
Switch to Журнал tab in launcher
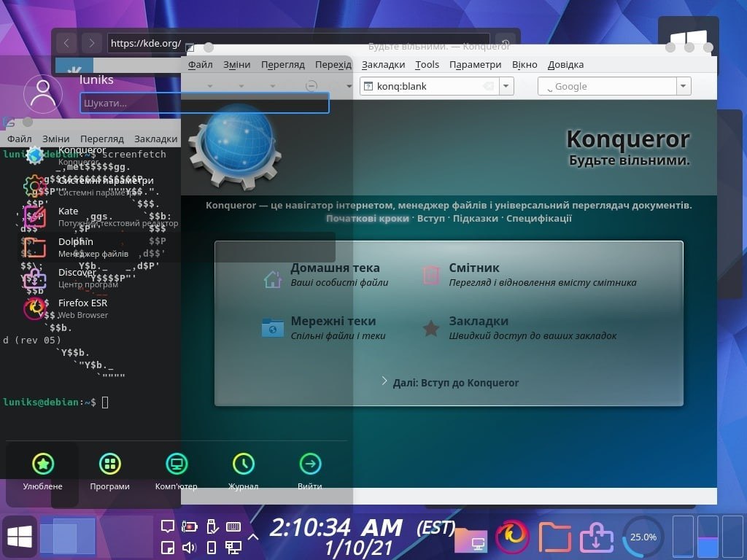coord(243,472)
